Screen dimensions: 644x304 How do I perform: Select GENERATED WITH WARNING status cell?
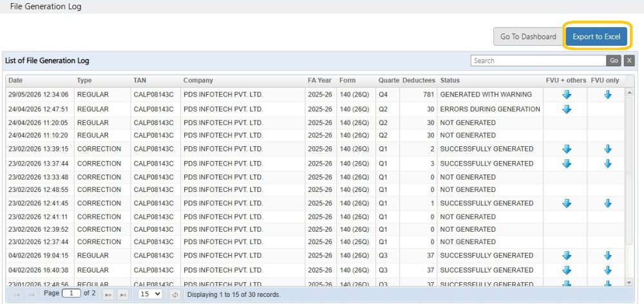[486, 95]
